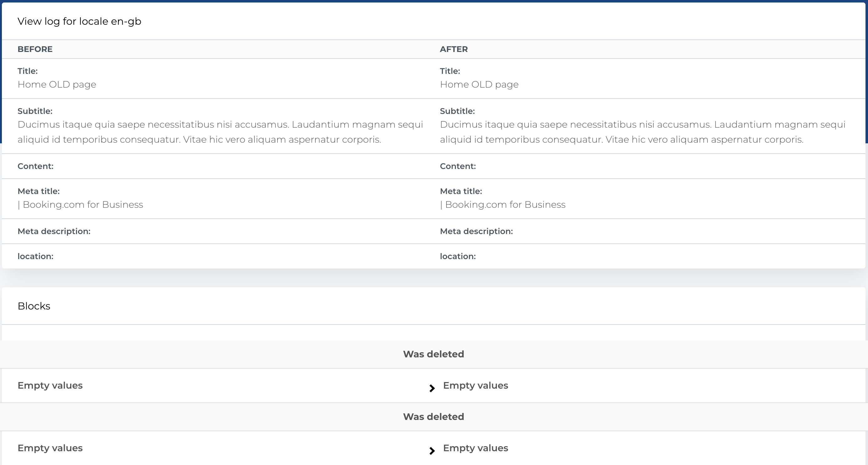Collapse the Blocks section

point(34,306)
